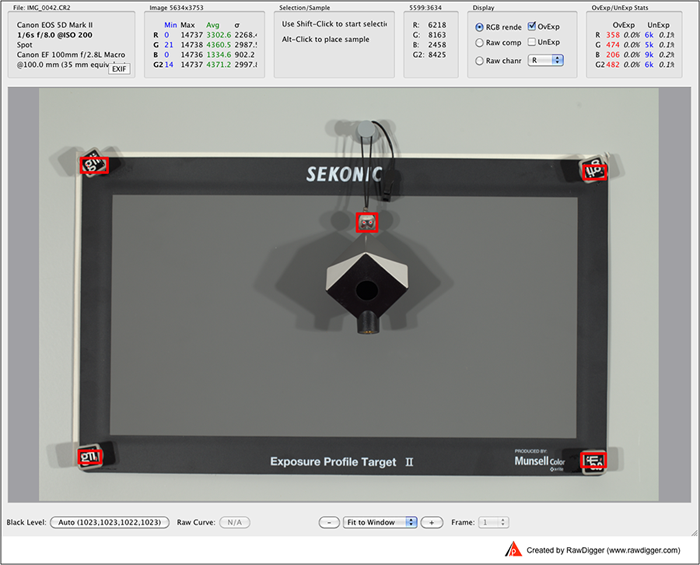Click the Munsell Color logo in image
Image resolution: width=700 pixels, height=565 pixels.
539,461
